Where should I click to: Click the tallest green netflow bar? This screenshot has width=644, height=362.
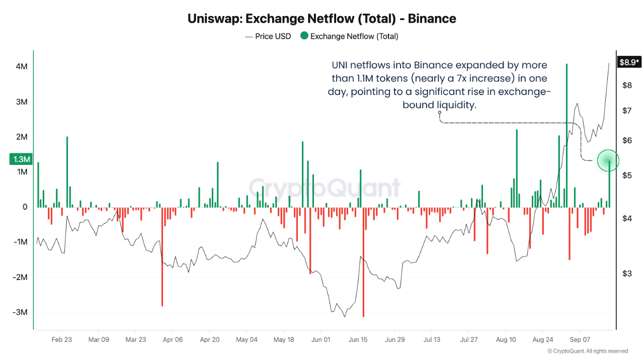(567, 135)
